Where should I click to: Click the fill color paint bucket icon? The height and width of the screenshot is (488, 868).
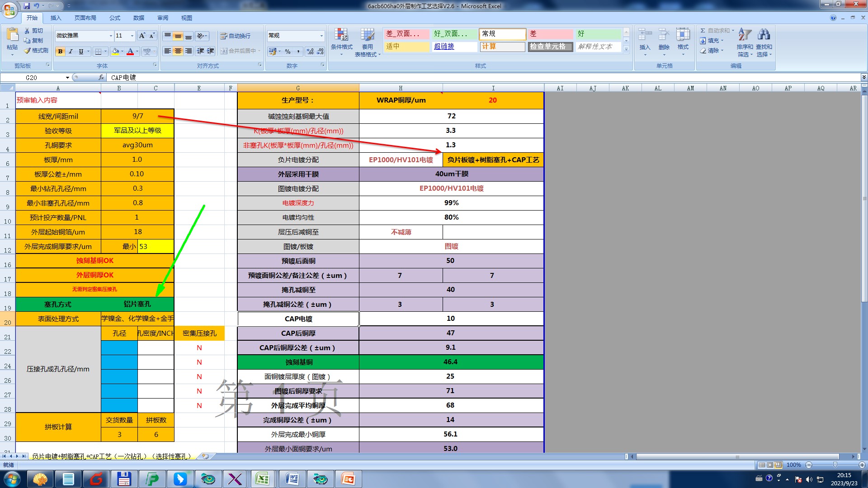(x=115, y=52)
